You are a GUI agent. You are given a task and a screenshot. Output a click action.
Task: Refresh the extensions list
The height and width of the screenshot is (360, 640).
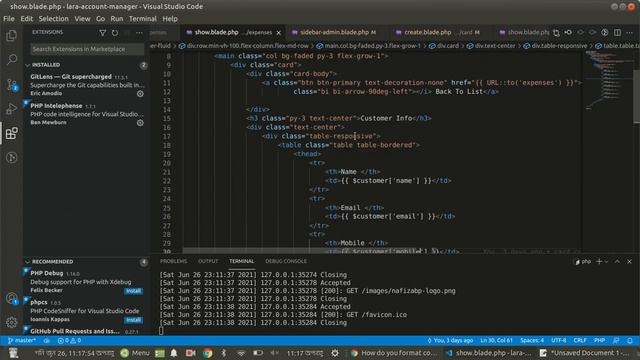point(115,32)
